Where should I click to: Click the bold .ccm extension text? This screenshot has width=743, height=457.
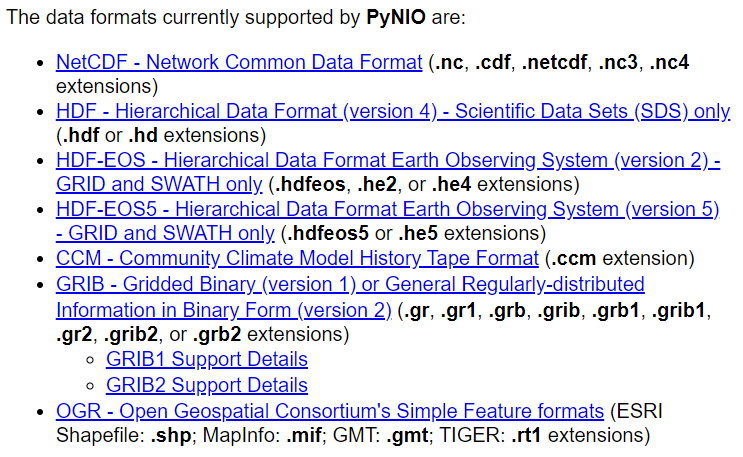[574, 259]
